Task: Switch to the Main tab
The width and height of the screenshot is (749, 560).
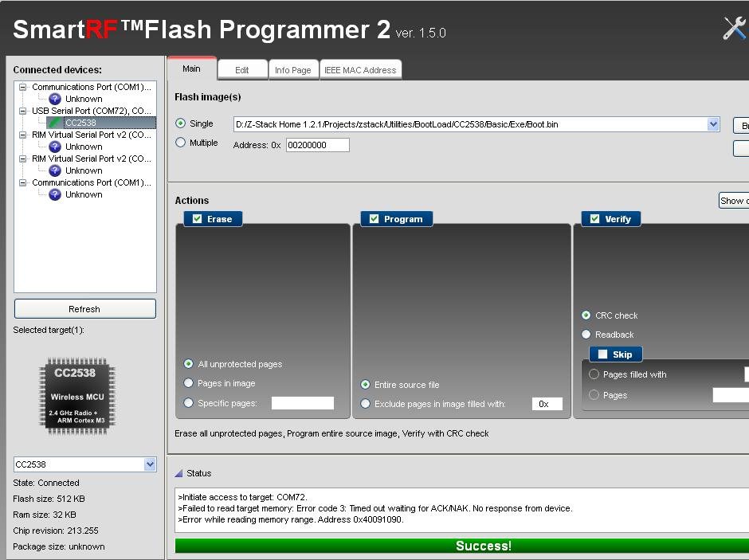Action: pyautogui.click(x=191, y=69)
